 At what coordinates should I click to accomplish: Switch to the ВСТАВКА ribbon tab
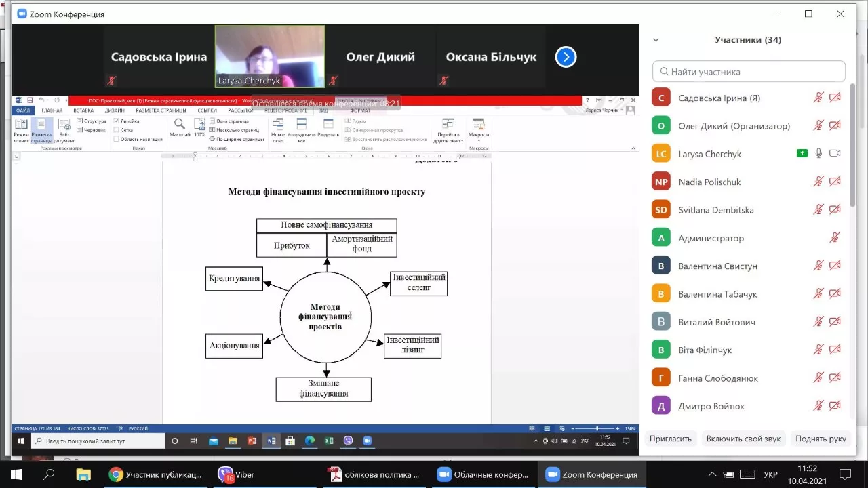[83, 110]
